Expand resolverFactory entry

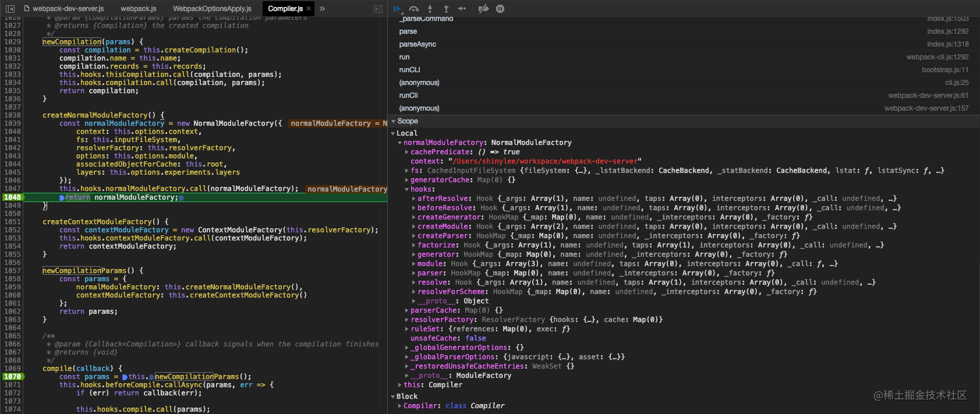[406, 320]
